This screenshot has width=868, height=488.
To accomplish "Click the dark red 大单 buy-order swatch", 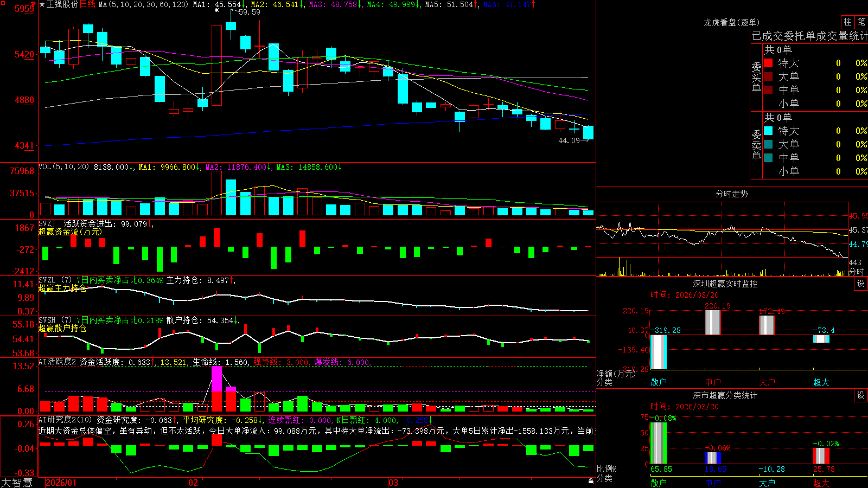I will tap(768, 76).
